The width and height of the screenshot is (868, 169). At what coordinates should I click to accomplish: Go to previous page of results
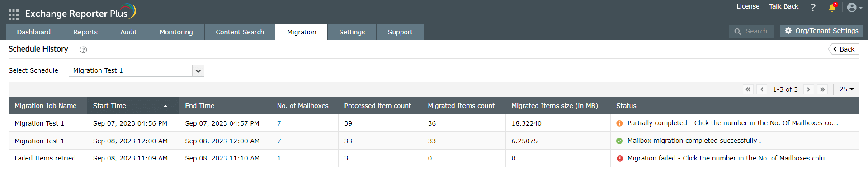click(x=762, y=89)
